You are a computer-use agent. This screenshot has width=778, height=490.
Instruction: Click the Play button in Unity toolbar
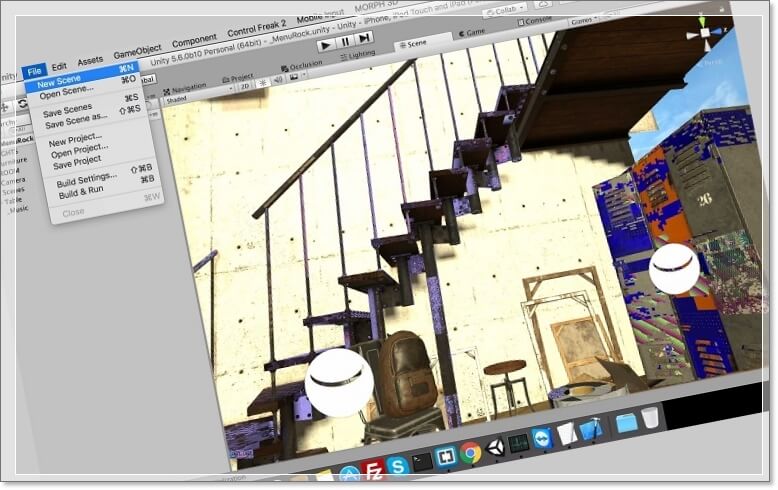coord(326,45)
